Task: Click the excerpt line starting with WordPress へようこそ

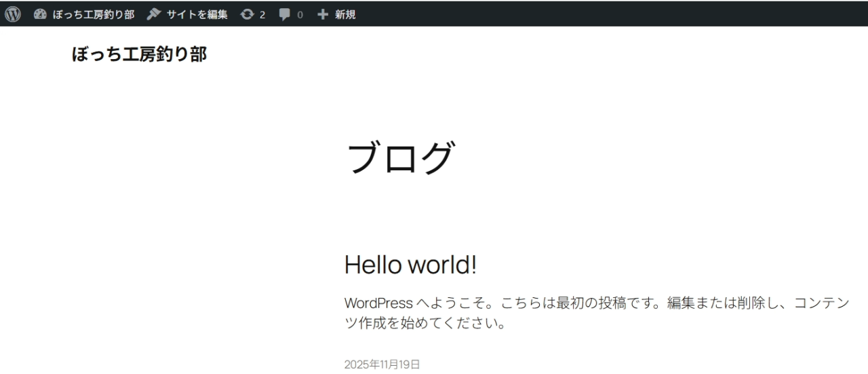Action: [x=597, y=303]
